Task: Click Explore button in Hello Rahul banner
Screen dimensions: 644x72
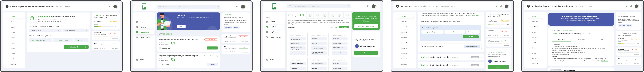Action: pyautogui.click(x=181, y=26)
